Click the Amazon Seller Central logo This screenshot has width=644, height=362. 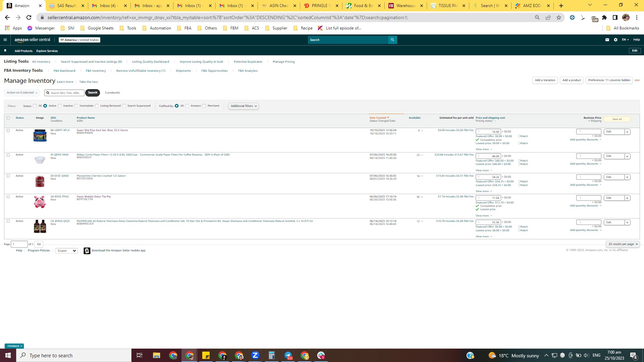pyautogui.click(x=33, y=40)
